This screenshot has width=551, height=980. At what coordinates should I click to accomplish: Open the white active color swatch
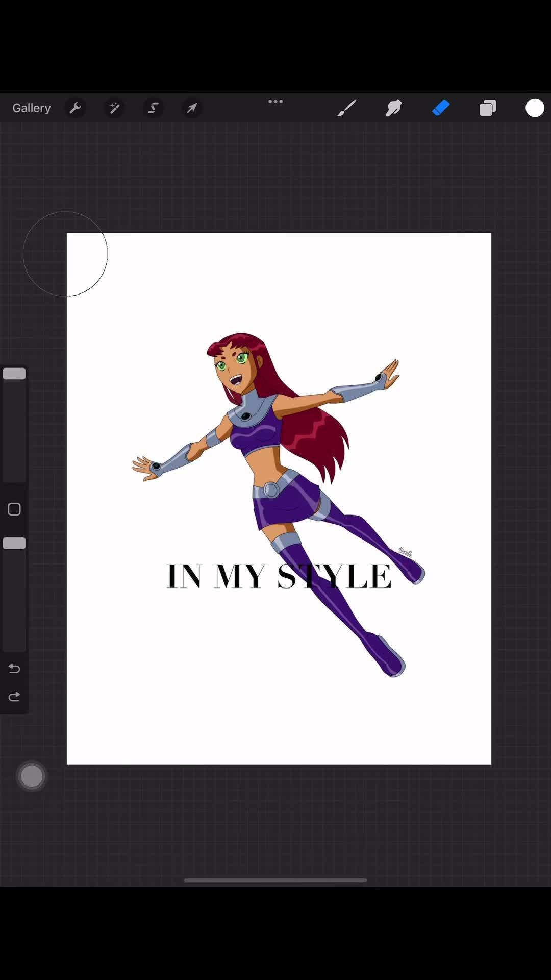pyautogui.click(x=535, y=108)
